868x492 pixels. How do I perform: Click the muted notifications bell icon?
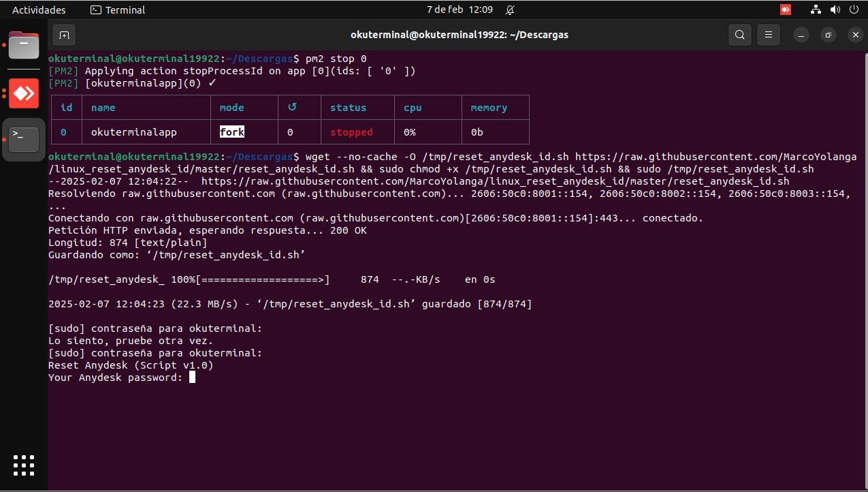[x=511, y=10]
